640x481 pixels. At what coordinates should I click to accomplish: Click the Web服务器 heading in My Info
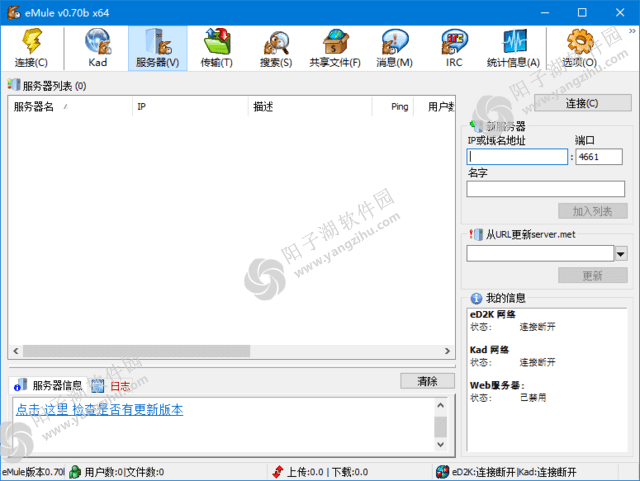coord(497,385)
